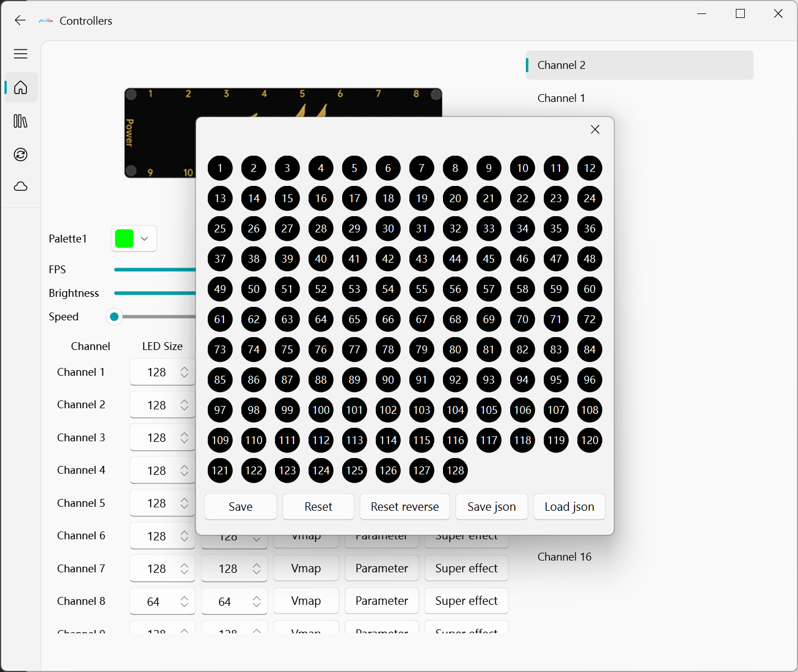
Task: Open the library sidebar icon
Action: pos(21,121)
